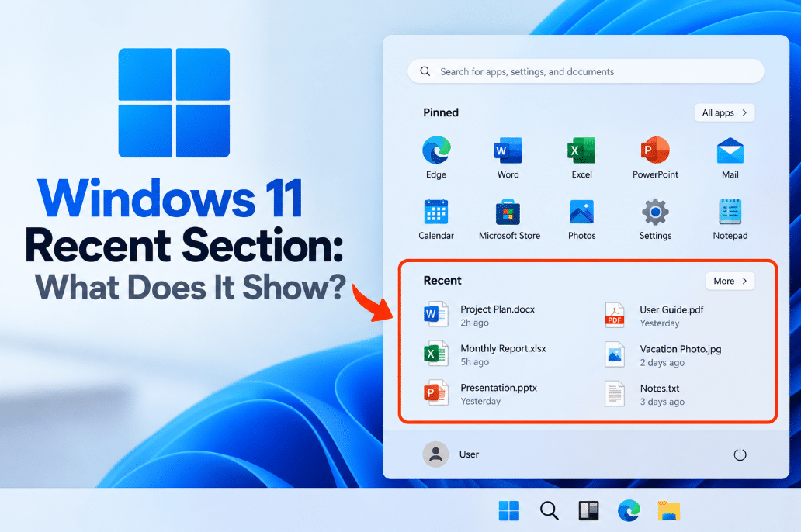The height and width of the screenshot is (532, 801).
Task: Open Settings gear in pinned apps
Action: [x=655, y=212]
